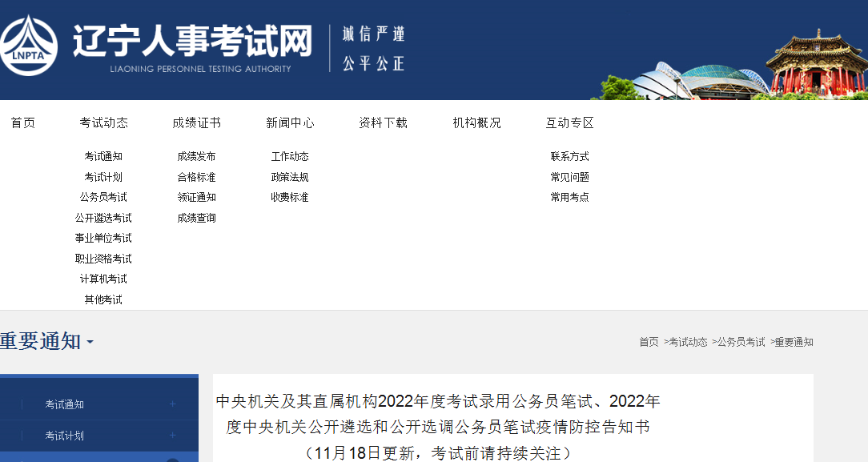Open 工作动态 link
This screenshot has height=462, width=868.
tap(290, 157)
